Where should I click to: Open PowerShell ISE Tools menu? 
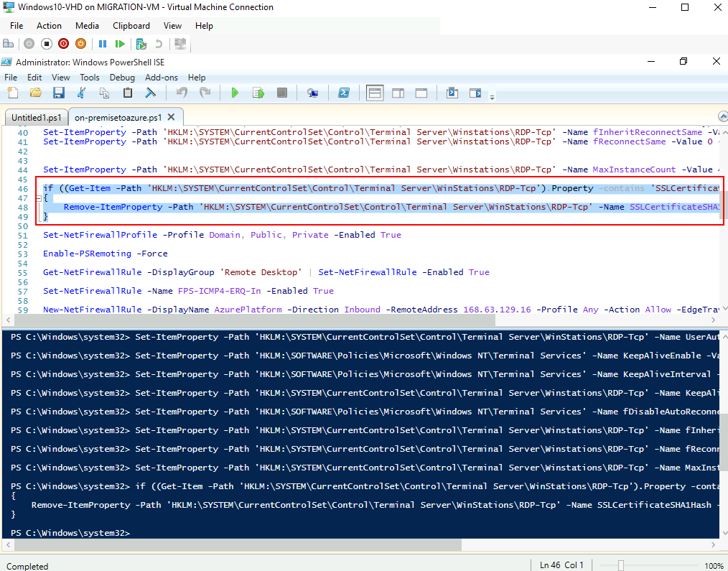coord(90,77)
